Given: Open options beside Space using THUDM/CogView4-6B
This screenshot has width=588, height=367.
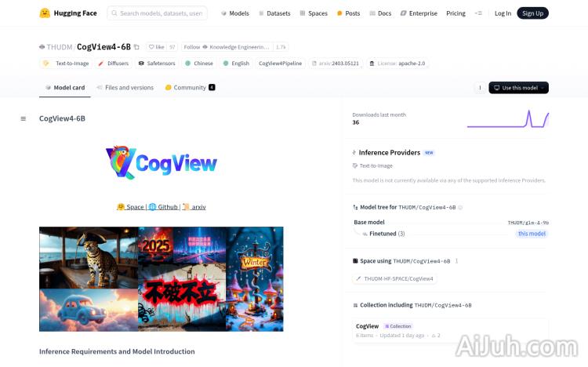Looking at the screenshot, I should pyautogui.click(x=456, y=261).
